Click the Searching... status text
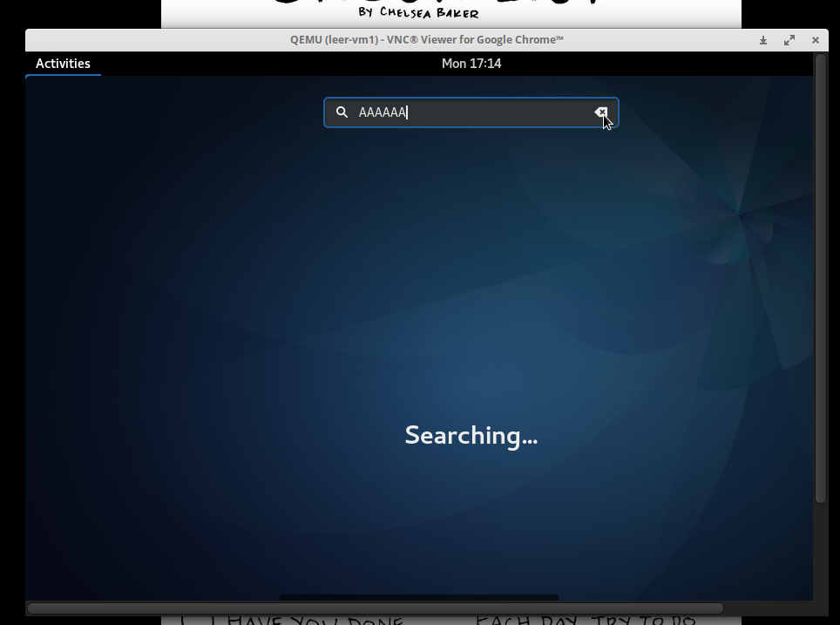 pyautogui.click(x=471, y=435)
